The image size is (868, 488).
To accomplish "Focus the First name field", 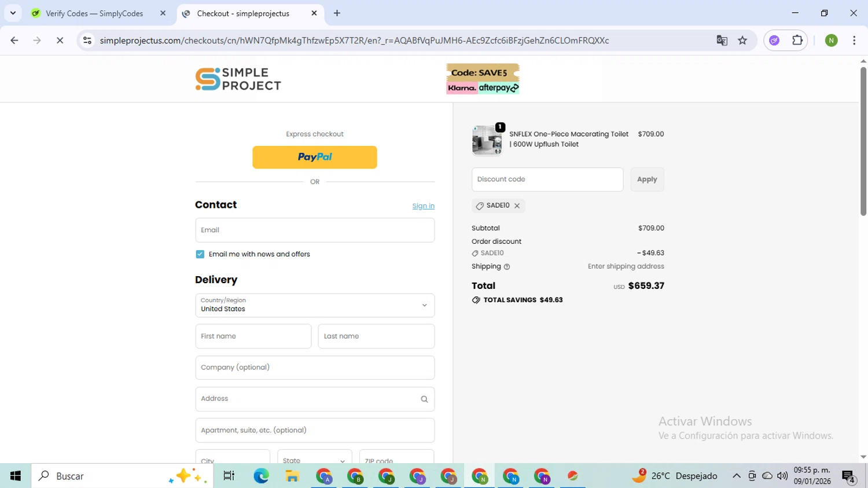I will 253,336.
